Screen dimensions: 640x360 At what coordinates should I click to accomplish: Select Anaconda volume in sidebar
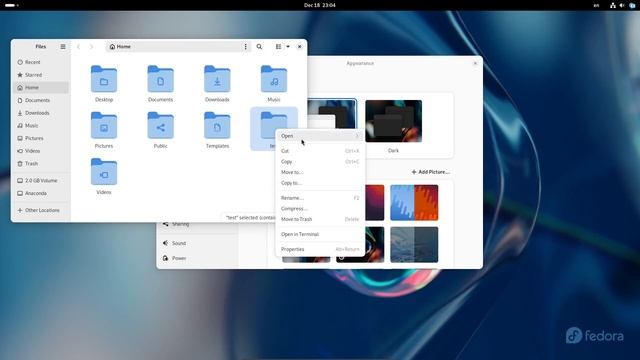click(41, 193)
